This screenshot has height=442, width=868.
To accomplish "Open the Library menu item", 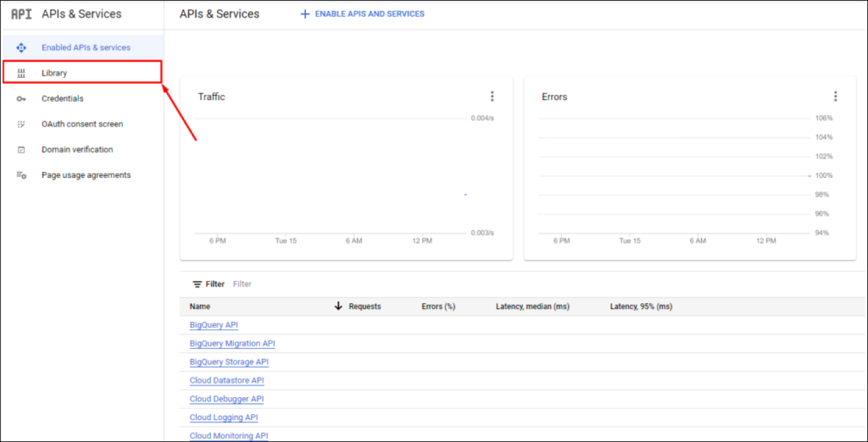I will coord(82,73).
